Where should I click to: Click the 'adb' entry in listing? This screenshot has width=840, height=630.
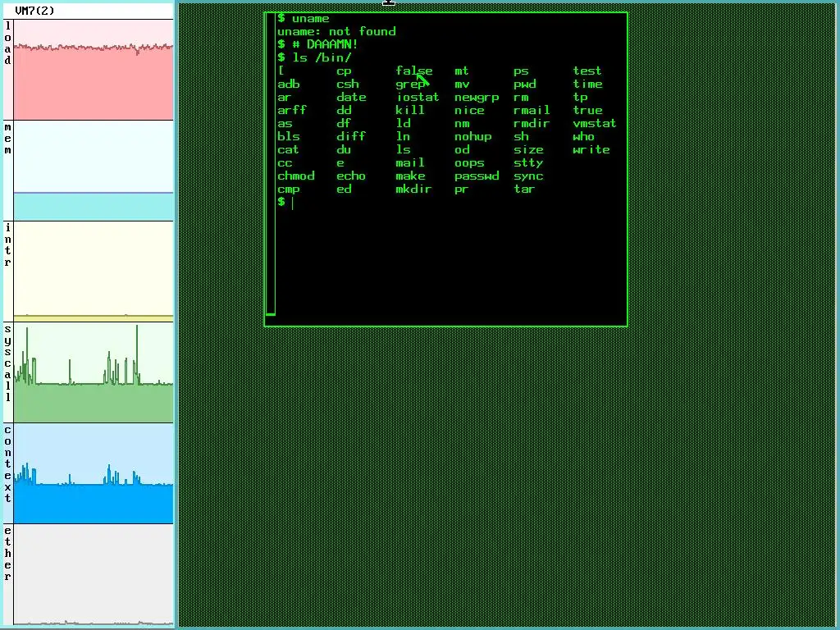click(x=288, y=84)
